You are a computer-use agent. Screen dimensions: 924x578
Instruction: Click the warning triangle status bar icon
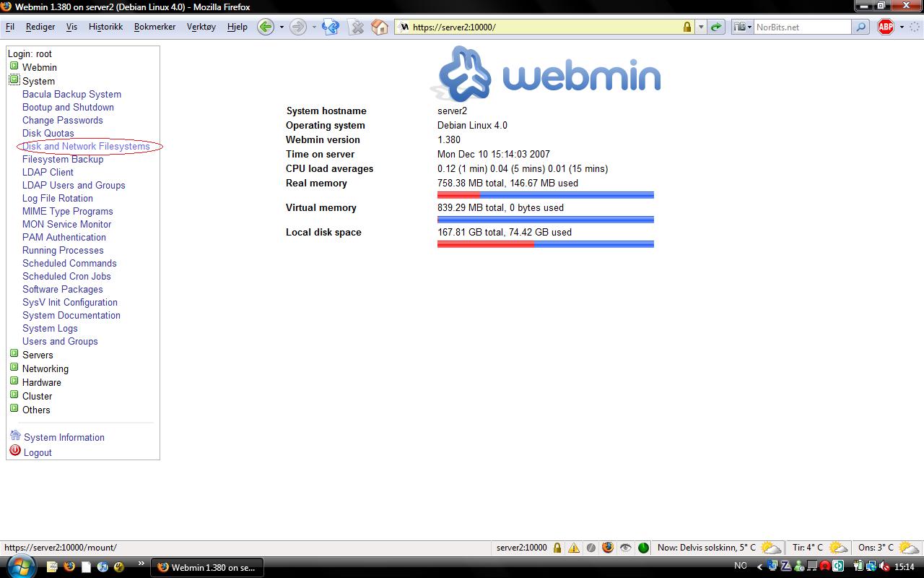574,548
